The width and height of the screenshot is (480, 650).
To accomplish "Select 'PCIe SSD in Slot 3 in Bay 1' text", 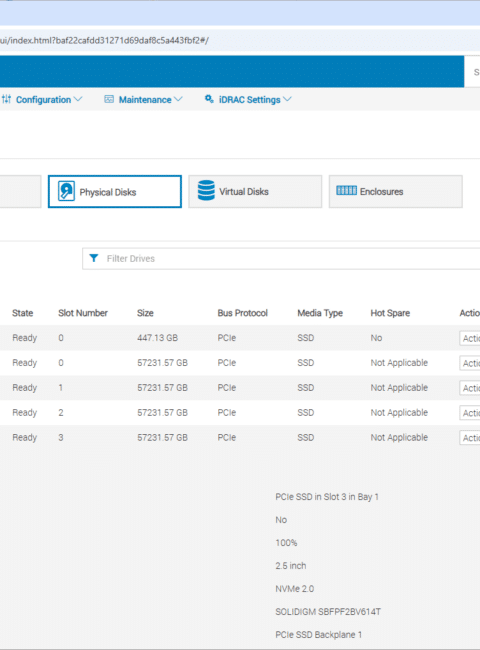I will [x=327, y=497].
